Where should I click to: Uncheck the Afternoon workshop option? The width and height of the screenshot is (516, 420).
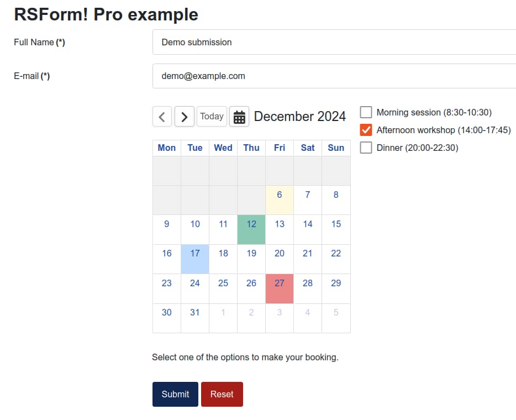(366, 130)
